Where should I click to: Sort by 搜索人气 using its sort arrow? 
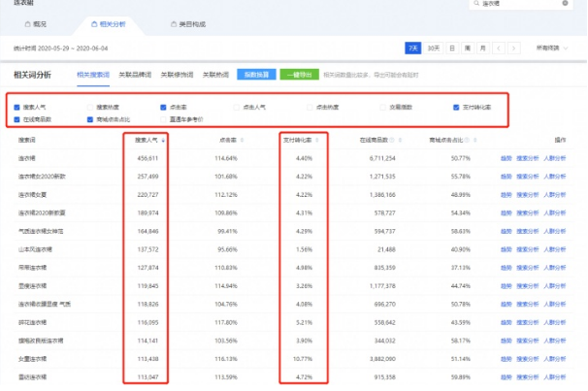click(163, 141)
